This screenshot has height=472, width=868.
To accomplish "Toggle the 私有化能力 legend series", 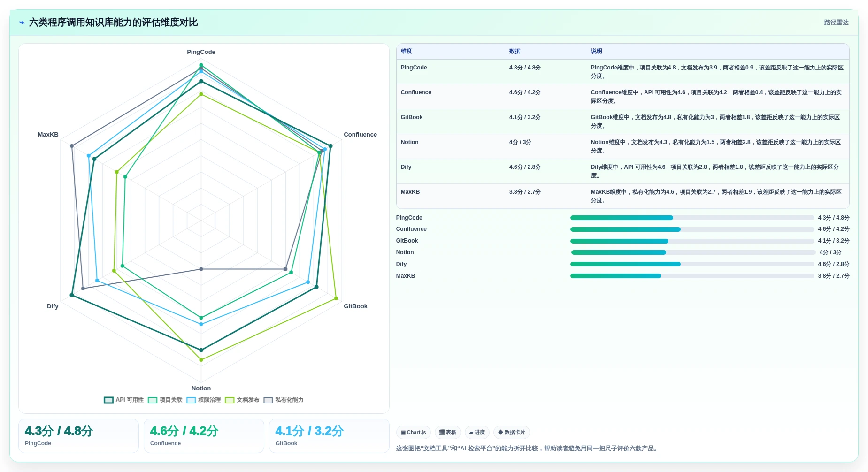I will (x=284, y=400).
